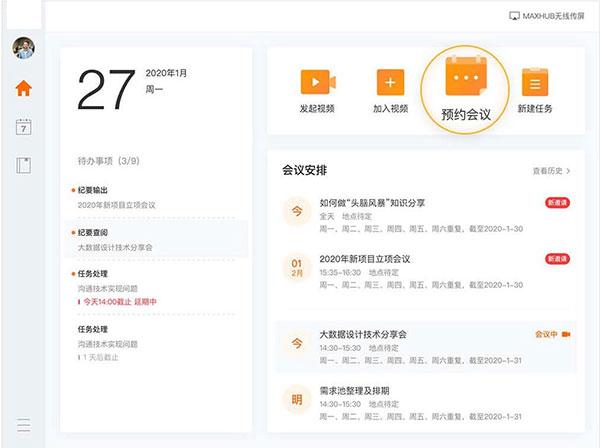
Task: Join a video via 加入视频 icon
Action: pyautogui.click(x=390, y=82)
